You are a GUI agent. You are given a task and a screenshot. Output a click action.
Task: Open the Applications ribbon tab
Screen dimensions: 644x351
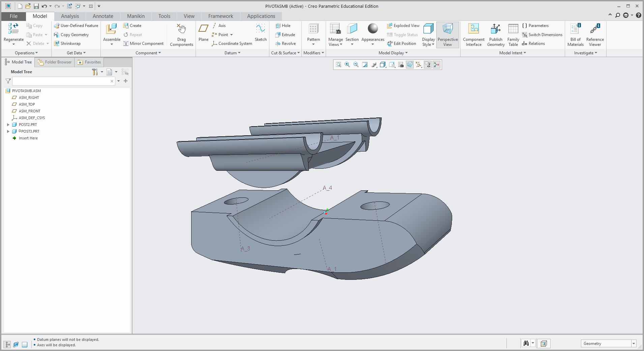[x=261, y=16]
